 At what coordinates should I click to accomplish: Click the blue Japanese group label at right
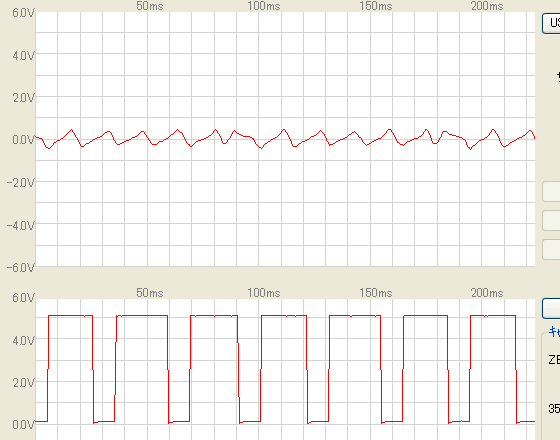(554, 332)
